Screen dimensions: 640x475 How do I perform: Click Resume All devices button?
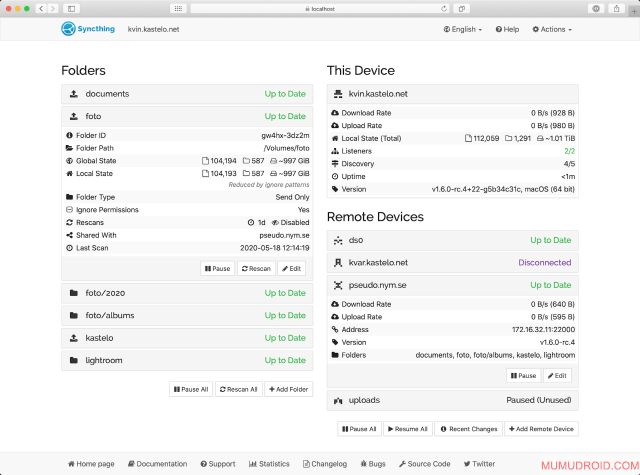coord(408,429)
